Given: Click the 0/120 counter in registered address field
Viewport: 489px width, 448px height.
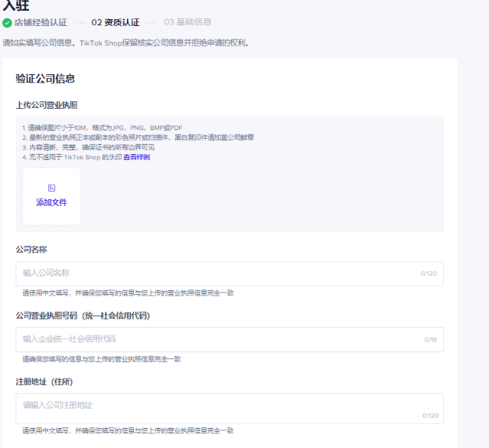Looking at the screenshot, I should tap(430, 415).
